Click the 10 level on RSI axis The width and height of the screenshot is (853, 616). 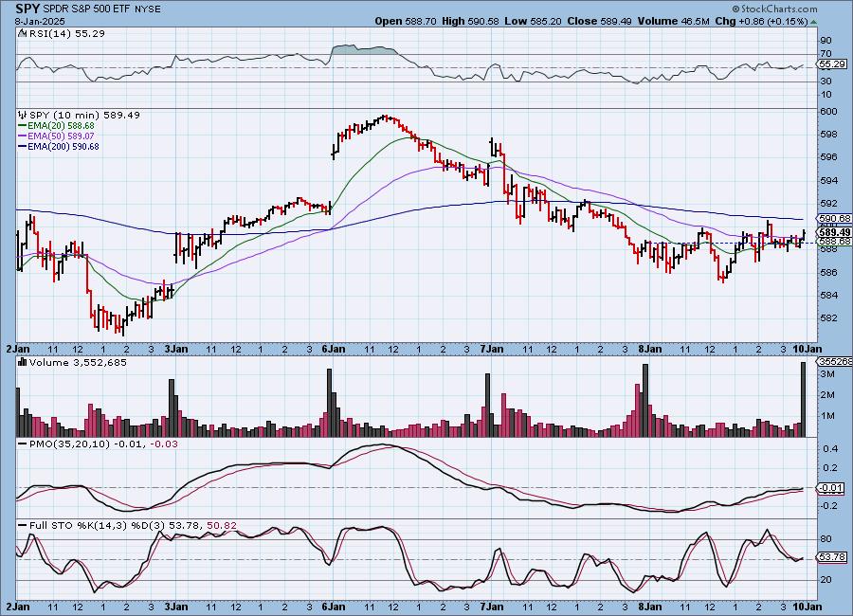(x=826, y=95)
